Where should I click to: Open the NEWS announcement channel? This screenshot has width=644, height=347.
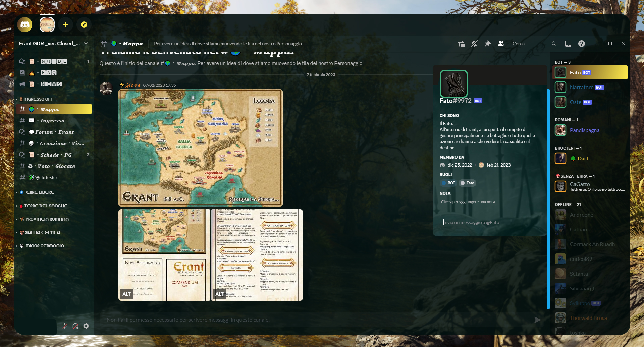click(x=54, y=84)
